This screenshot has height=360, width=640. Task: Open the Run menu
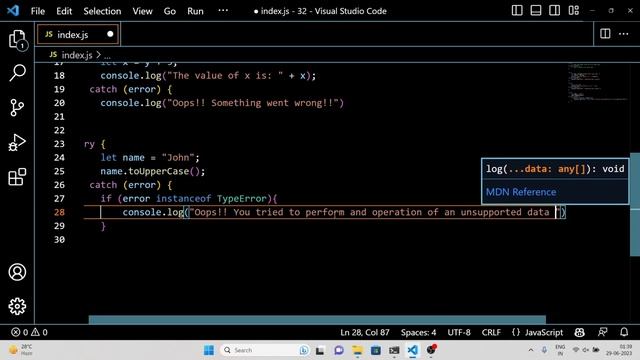point(195,11)
